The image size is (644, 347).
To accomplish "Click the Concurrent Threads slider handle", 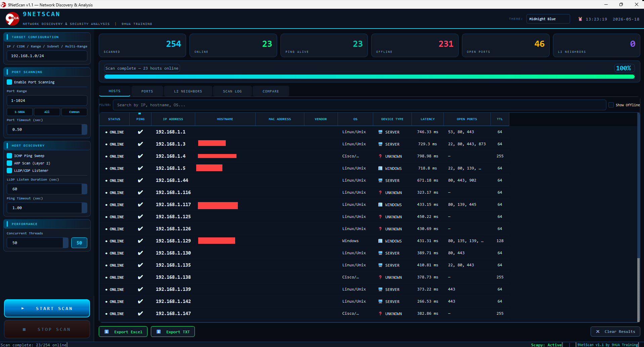I will pos(66,243).
